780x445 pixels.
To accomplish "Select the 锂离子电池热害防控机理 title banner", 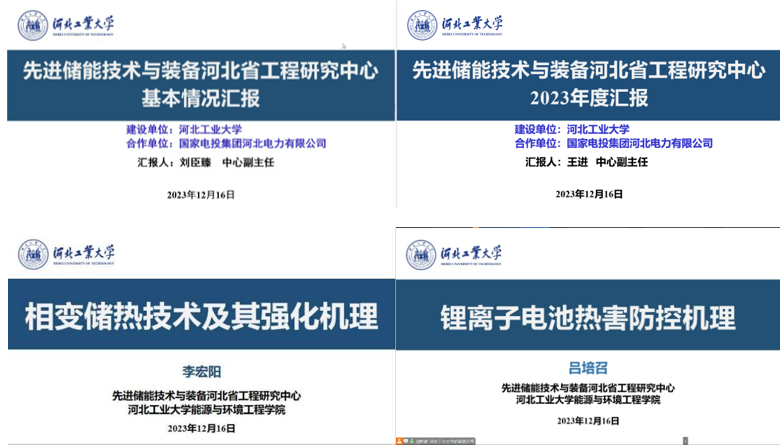I will click(x=588, y=318).
